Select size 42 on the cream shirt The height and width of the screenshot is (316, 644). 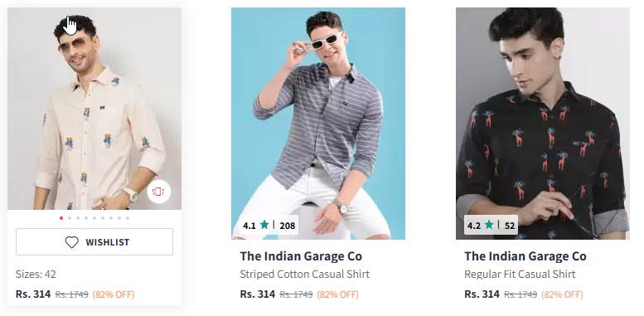[50, 274]
